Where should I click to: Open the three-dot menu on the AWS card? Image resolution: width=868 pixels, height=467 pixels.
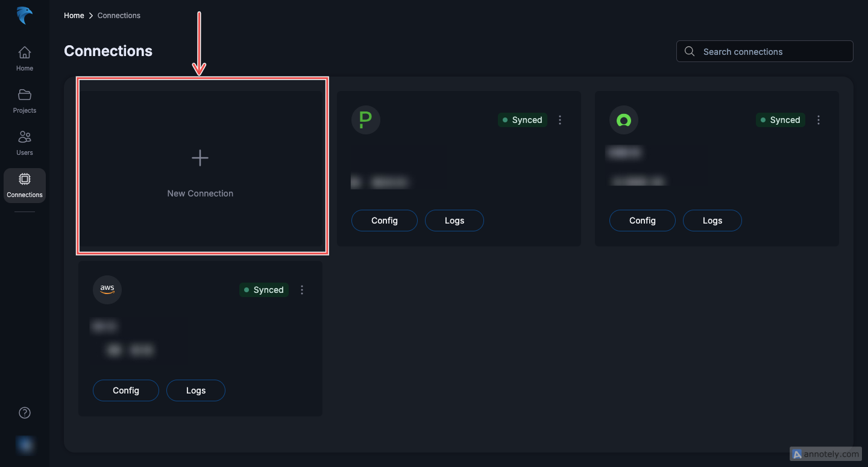[302, 290]
